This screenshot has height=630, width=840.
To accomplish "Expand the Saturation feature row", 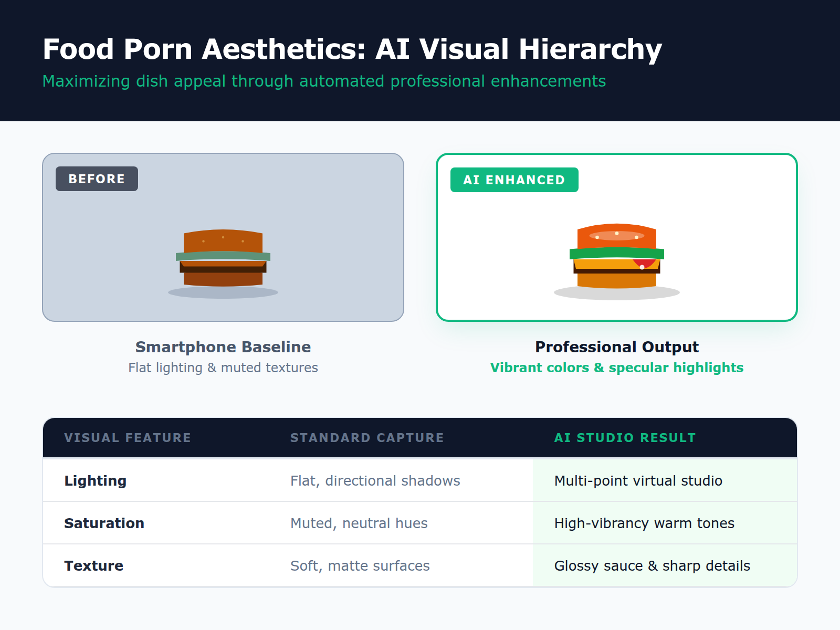I will tap(104, 523).
